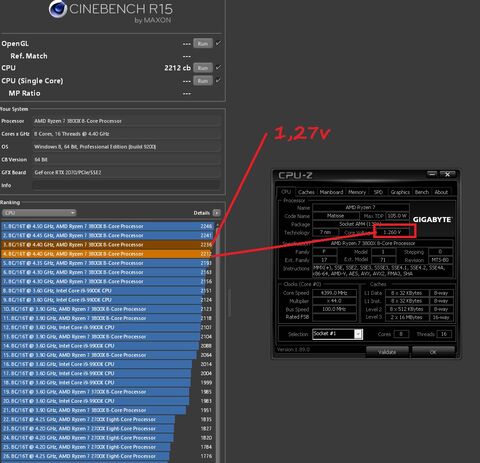Screen dimensions: 480x463
Task: Minimize the CPU-Z window
Action: (x=432, y=174)
